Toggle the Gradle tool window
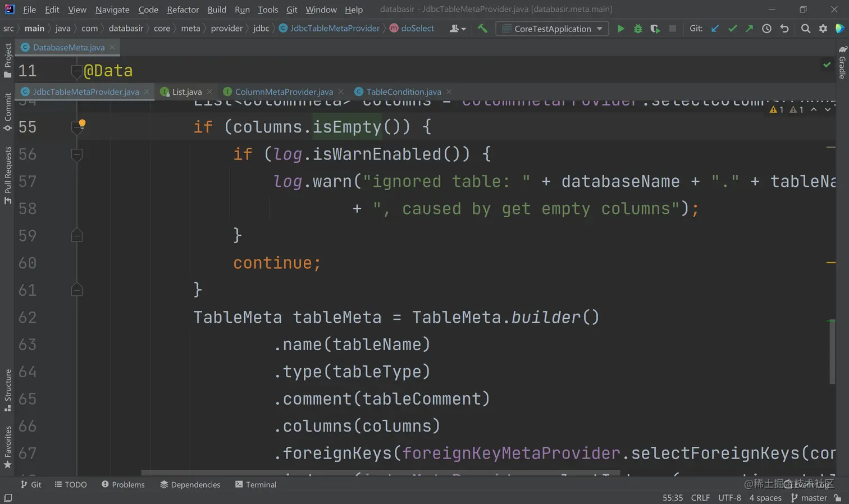Screen dimensions: 849x504 (x=842, y=62)
